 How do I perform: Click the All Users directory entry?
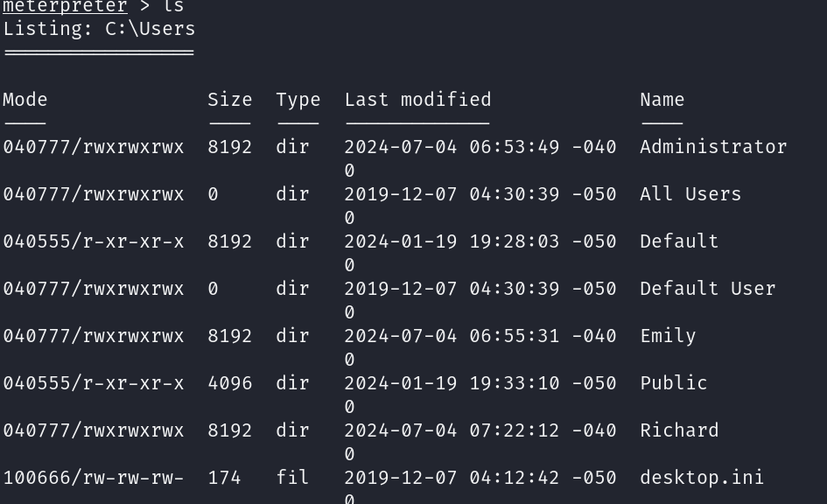pos(690,194)
